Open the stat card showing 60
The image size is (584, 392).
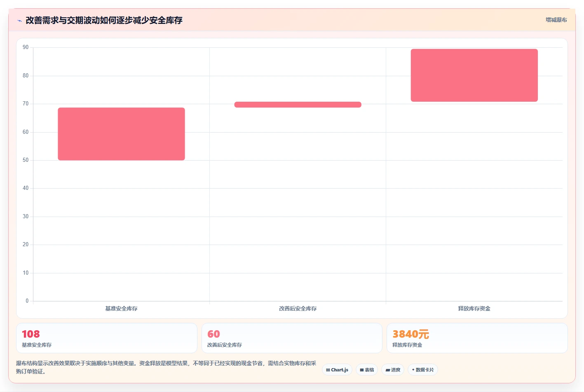[292, 338]
